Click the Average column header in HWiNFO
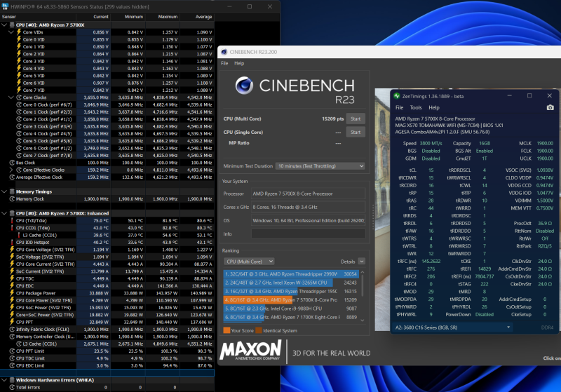Screen dimensions: 561x392 pos(197,17)
